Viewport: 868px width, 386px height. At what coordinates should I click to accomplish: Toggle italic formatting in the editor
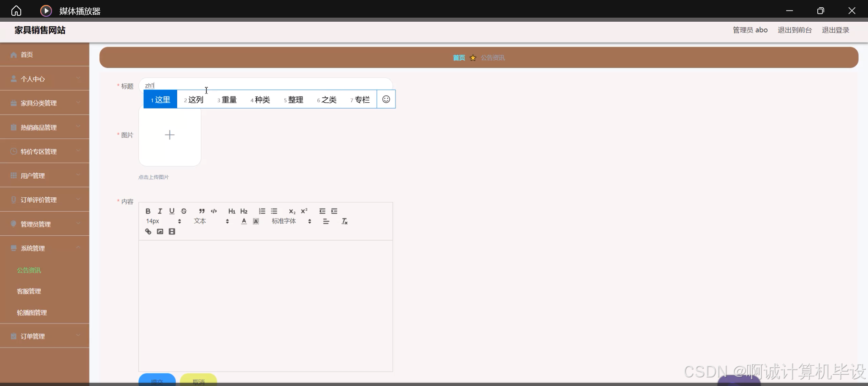(160, 211)
